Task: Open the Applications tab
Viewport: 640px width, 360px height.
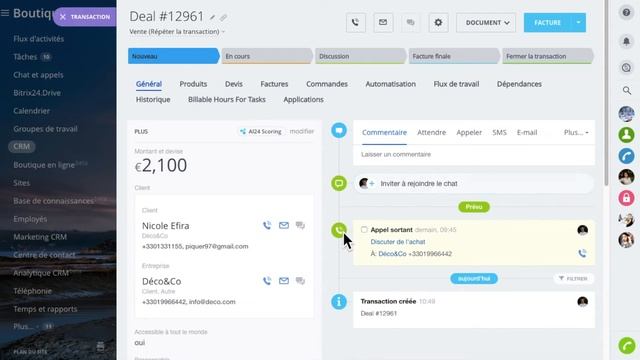Action: pyautogui.click(x=303, y=100)
